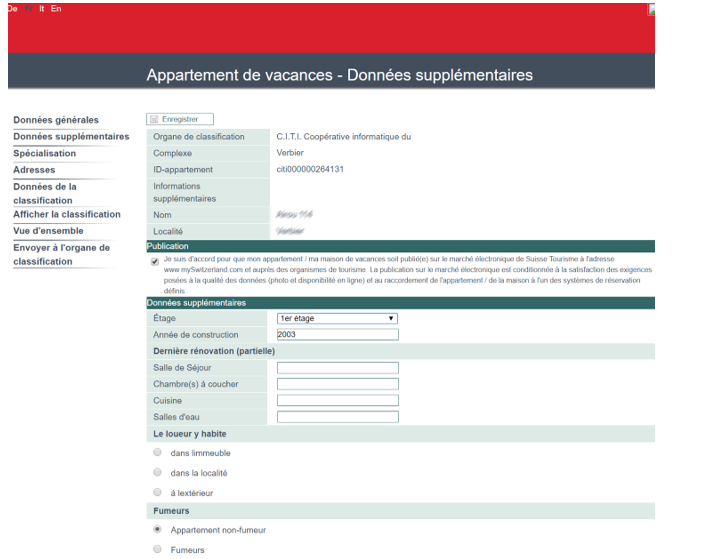Focus the 'Salle de Séjour' renovation field
The image size is (715, 559).
[337, 368]
